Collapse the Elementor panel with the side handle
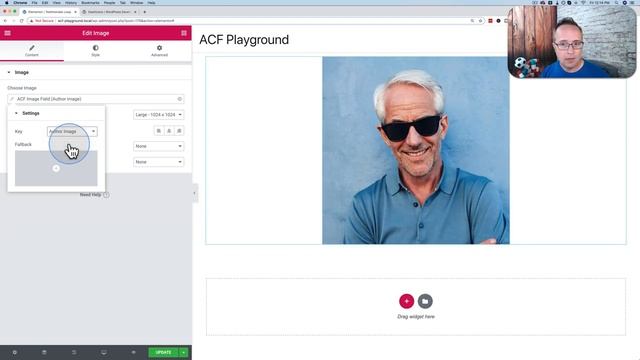The height and width of the screenshot is (360, 640). tap(195, 193)
